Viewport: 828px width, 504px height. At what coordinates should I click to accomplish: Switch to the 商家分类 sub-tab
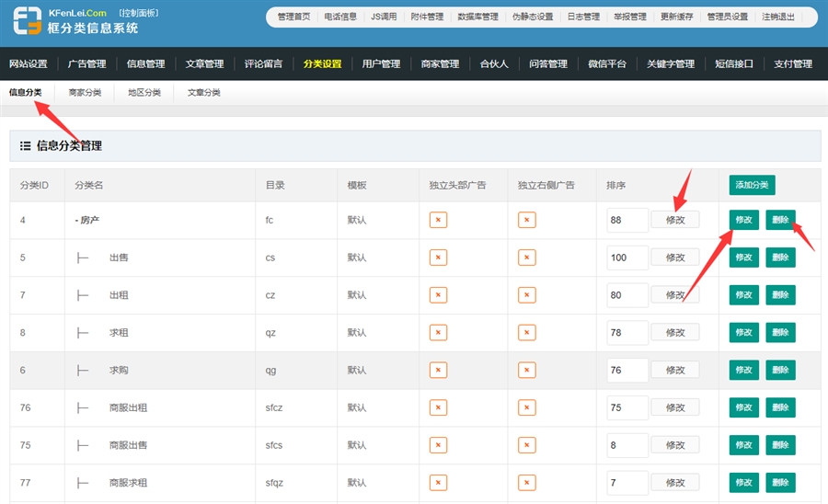[x=85, y=93]
